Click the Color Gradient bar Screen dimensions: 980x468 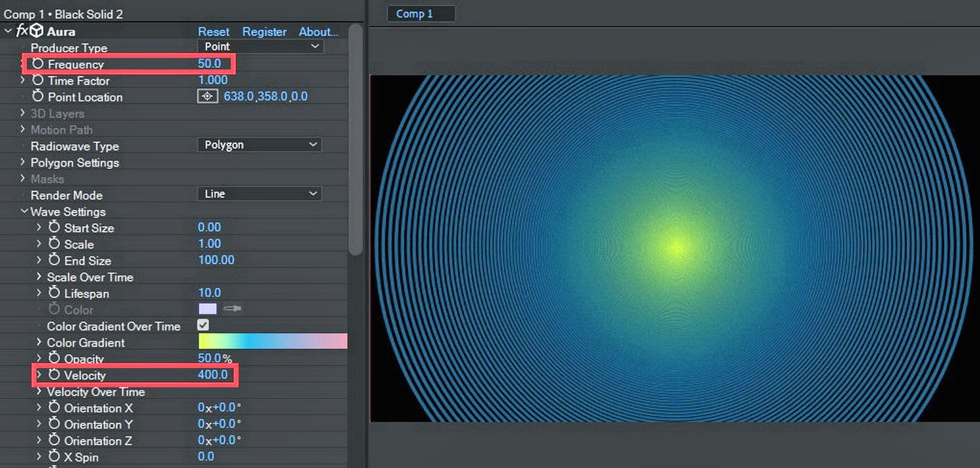(x=272, y=341)
